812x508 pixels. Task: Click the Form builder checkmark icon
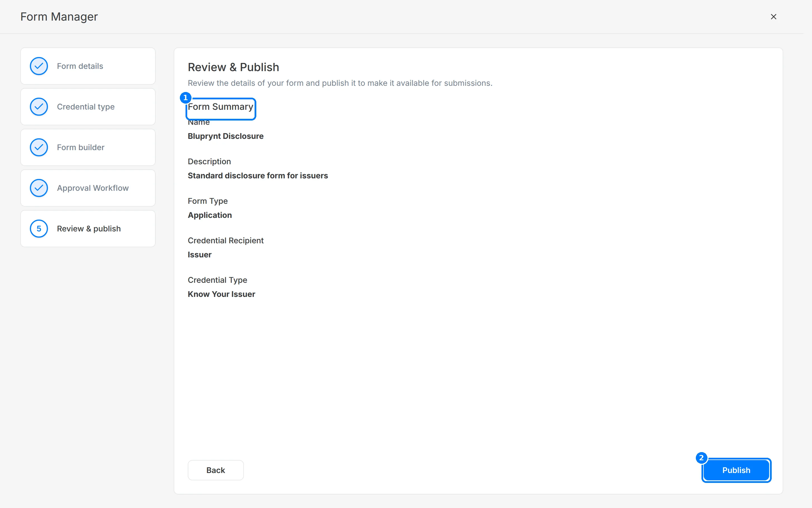[x=39, y=147]
